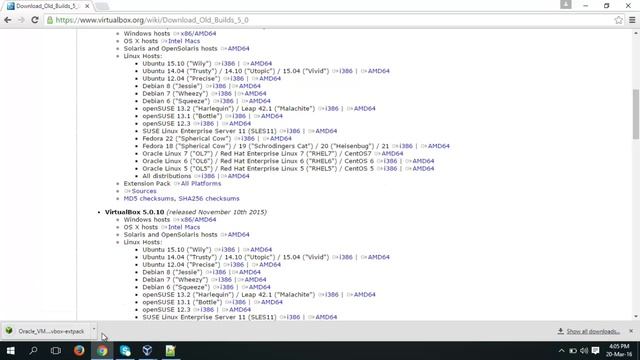Click AMD64 for All distributions
Image resolution: width=640 pixels, height=360 pixels.
(x=238, y=176)
